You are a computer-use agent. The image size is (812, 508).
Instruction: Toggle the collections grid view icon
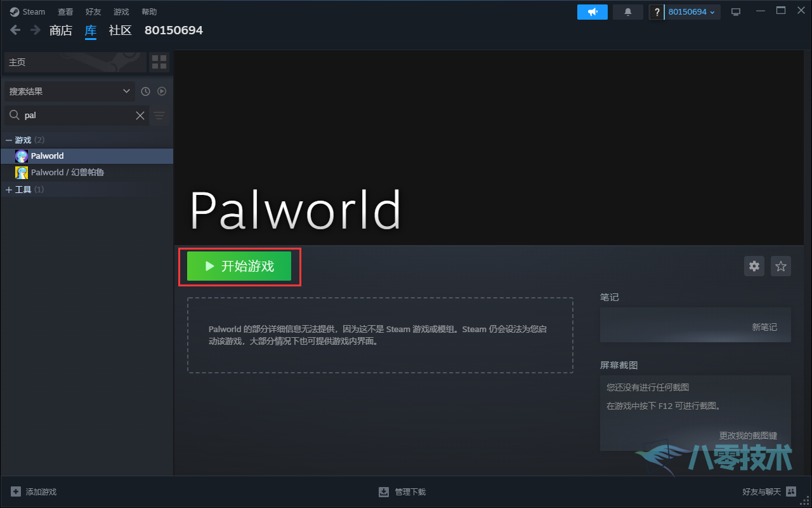point(159,62)
